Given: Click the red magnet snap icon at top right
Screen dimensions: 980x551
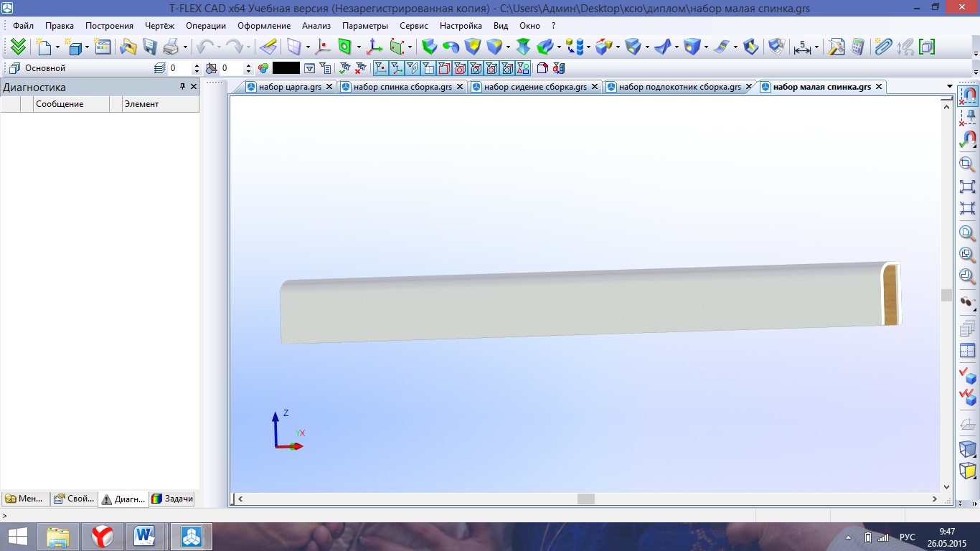Looking at the screenshot, I should point(968,95).
